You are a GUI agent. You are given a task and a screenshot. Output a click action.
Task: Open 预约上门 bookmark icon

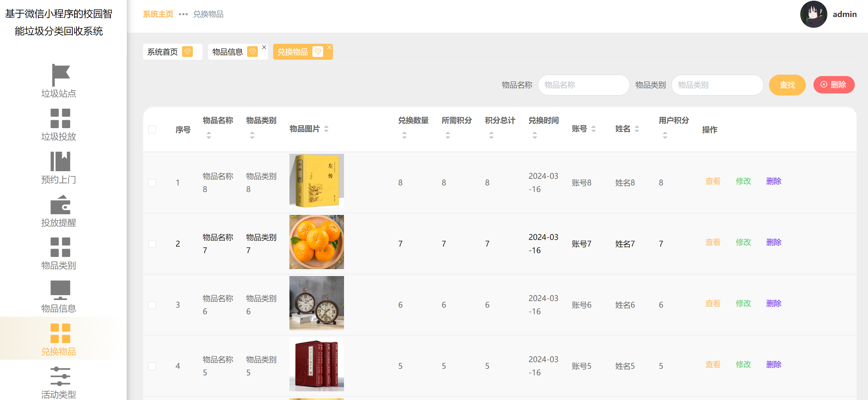[x=60, y=161]
